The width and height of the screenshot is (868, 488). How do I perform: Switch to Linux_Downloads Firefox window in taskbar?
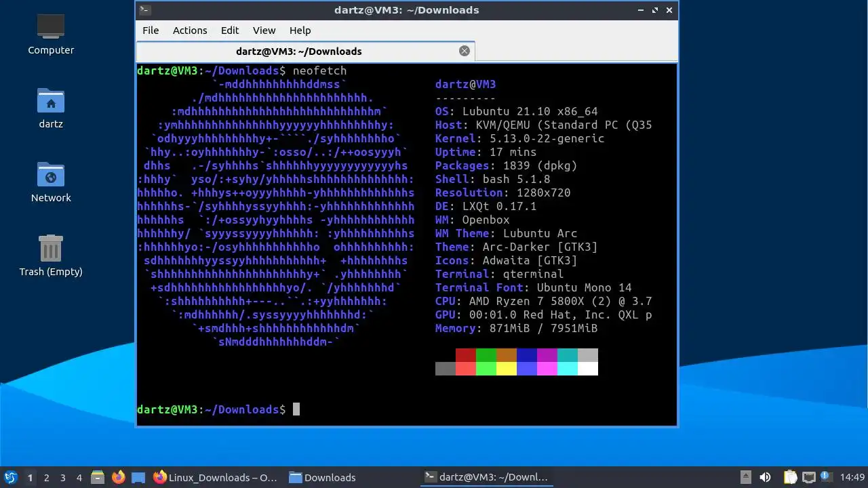(216, 477)
